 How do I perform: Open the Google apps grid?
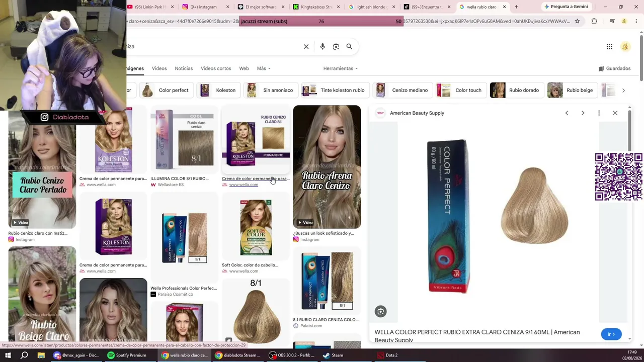609,47
